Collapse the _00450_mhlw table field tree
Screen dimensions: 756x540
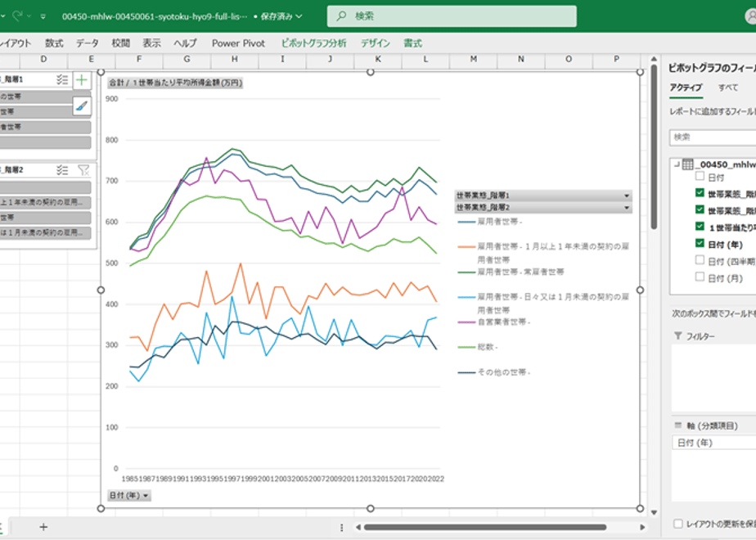click(677, 164)
